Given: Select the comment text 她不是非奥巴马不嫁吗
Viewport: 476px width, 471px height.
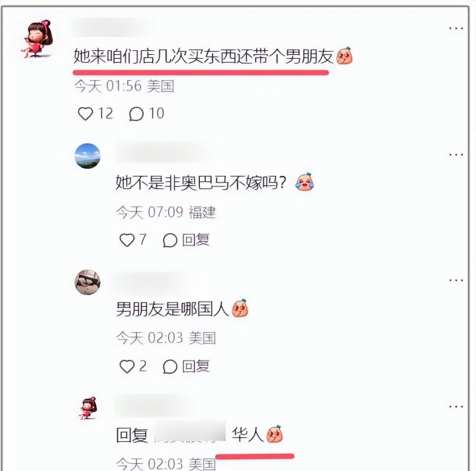Looking at the screenshot, I should 201,183.
